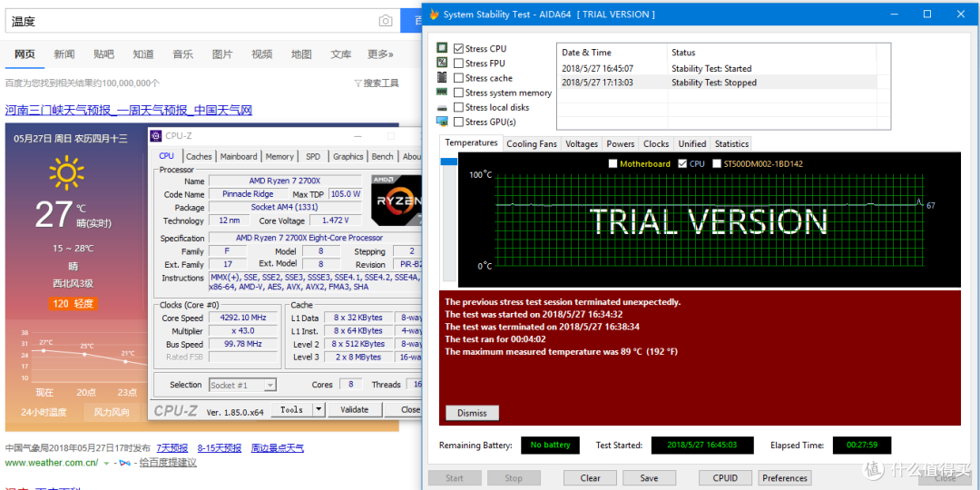Open the 8-15天预报 link
Screen dimensions: 980x490
point(220,447)
